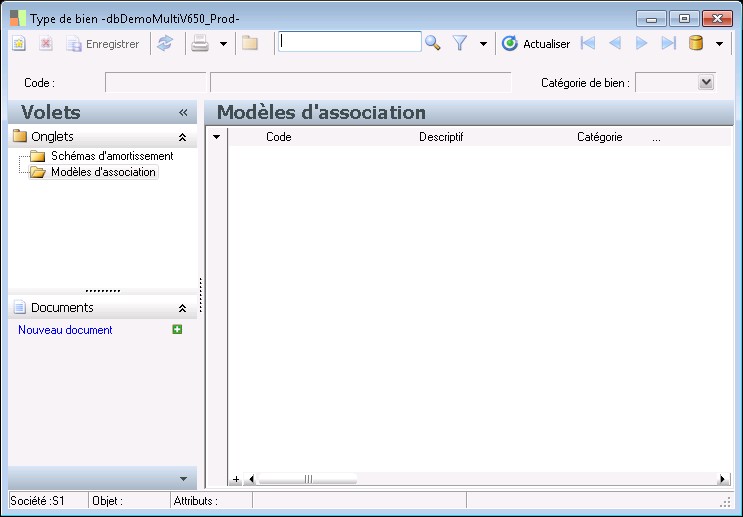Click the horizontal scrollbar right arrow
The height and width of the screenshot is (517, 743).
point(723,479)
